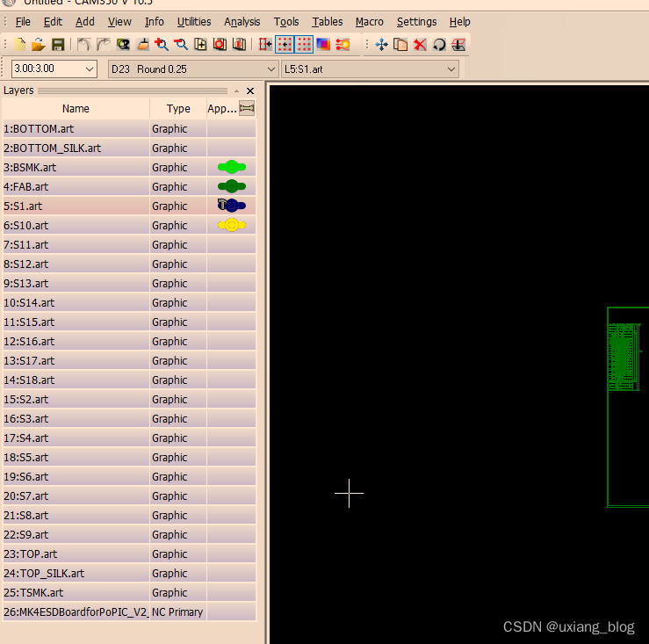
Task: Select layer 23:TOP.art
Action: [x=76, y=554]
